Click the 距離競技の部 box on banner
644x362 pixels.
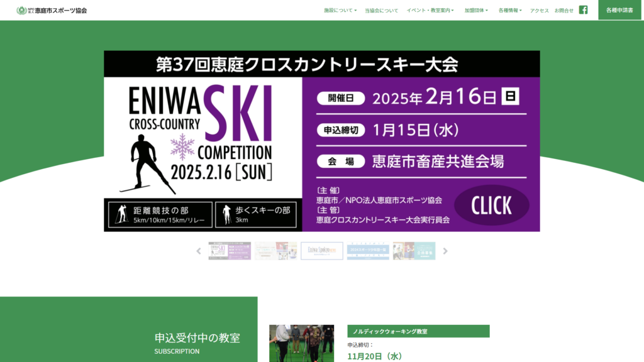[x=160, y=215]
